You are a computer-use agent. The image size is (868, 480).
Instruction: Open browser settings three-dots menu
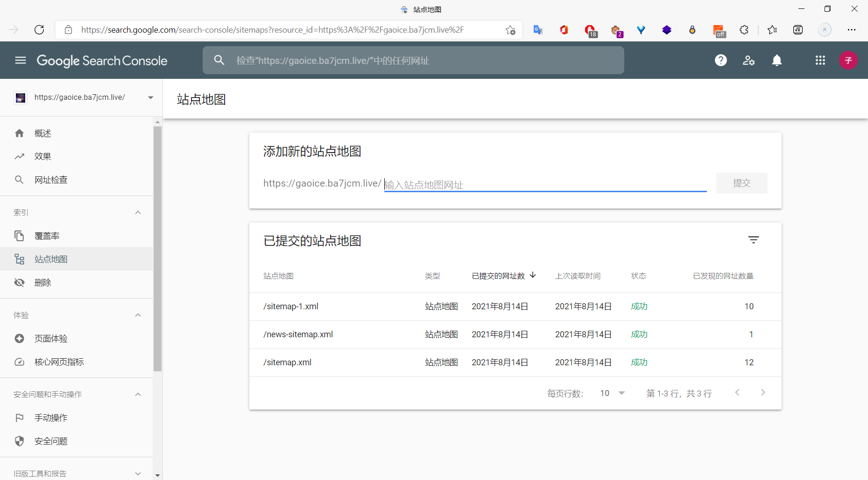[x=852, y=30]
